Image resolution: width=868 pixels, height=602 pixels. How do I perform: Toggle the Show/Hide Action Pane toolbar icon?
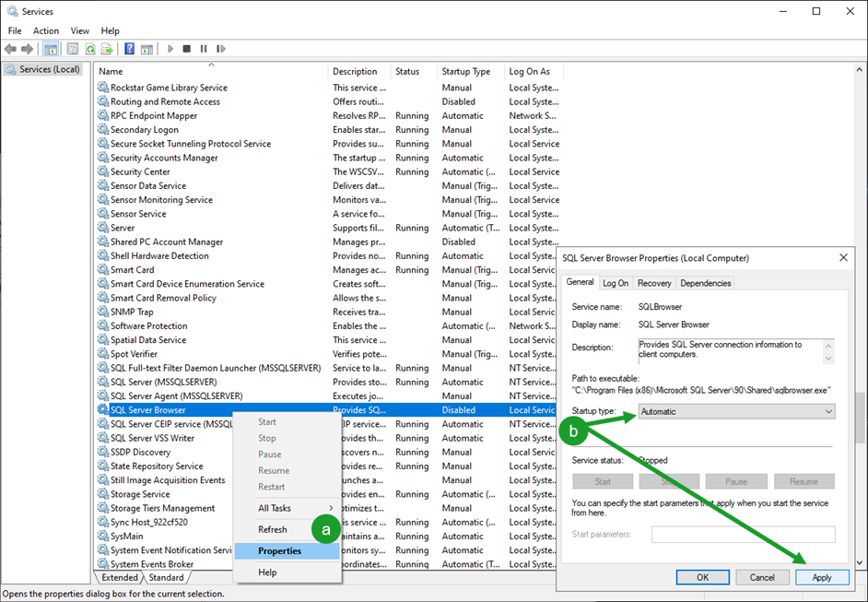(147, 49)
